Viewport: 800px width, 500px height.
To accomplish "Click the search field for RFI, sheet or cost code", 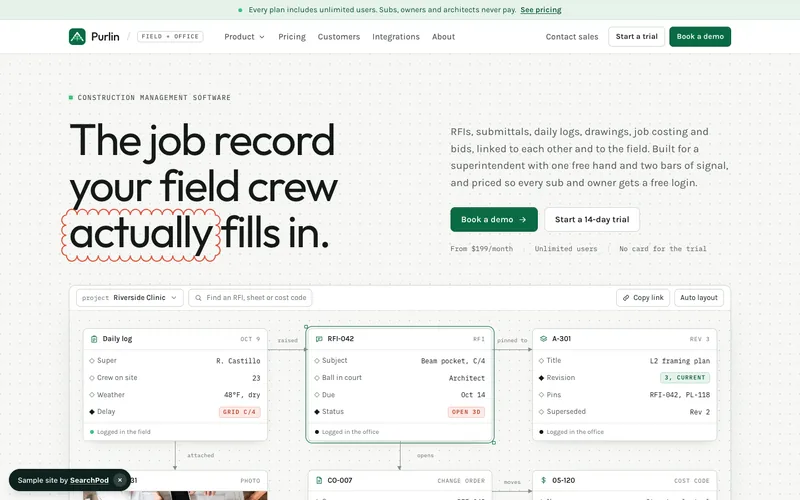I will point(250,298).
